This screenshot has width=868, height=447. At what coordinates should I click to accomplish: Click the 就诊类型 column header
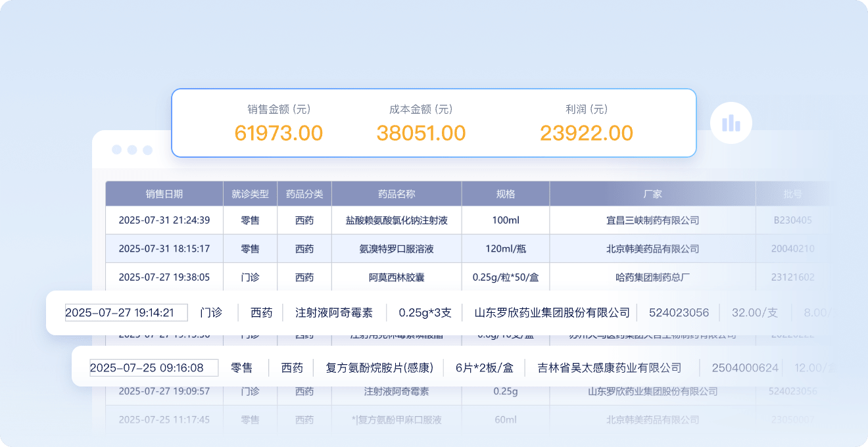(250, 194)
